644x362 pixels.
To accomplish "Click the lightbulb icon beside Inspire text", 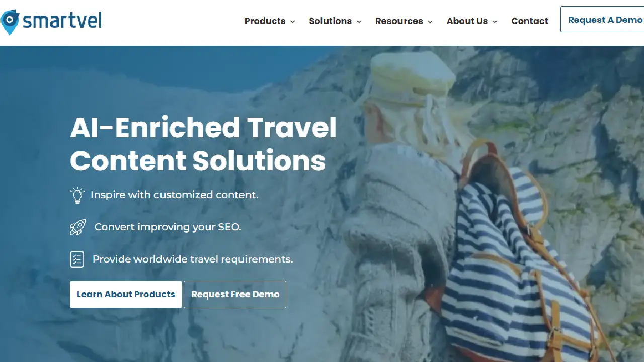I will coord(77,195).
